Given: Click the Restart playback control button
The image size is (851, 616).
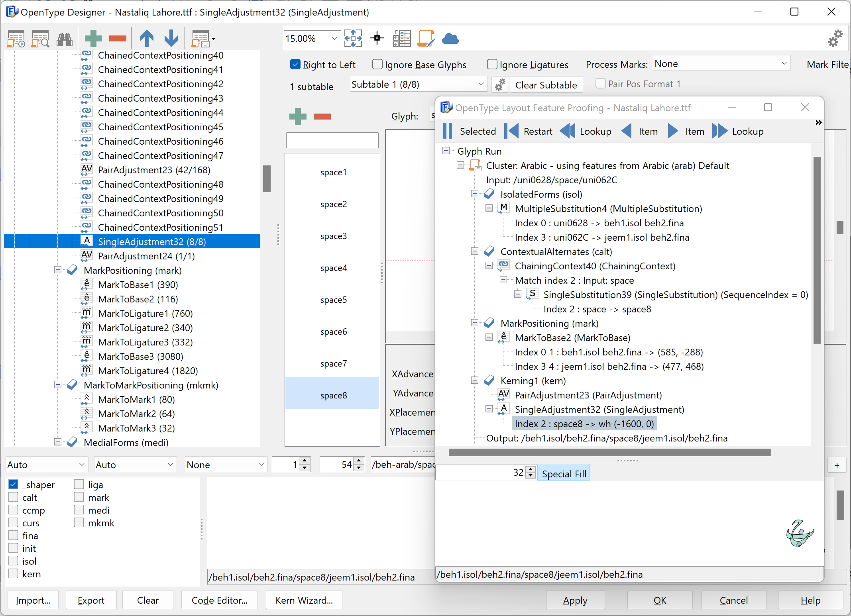Looking at the screenshot, I should pyautogui.click(x=513, y=131).
